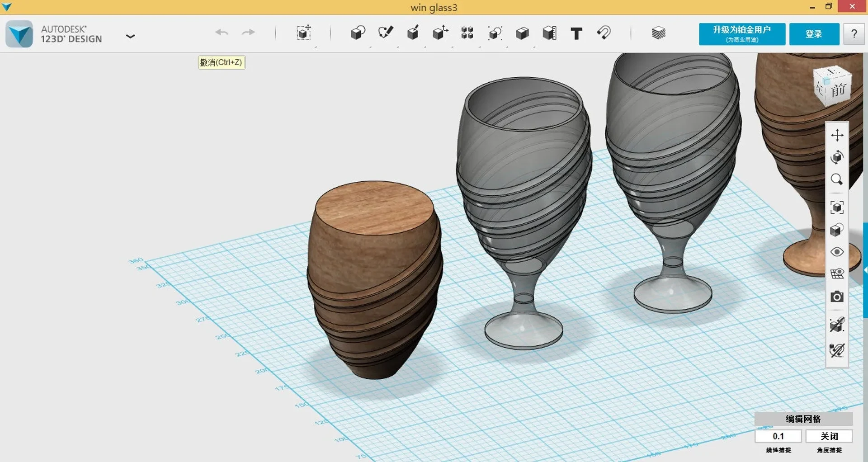Open the Modify tool menu
The image size is (868, 462).
tap(440, 33)
